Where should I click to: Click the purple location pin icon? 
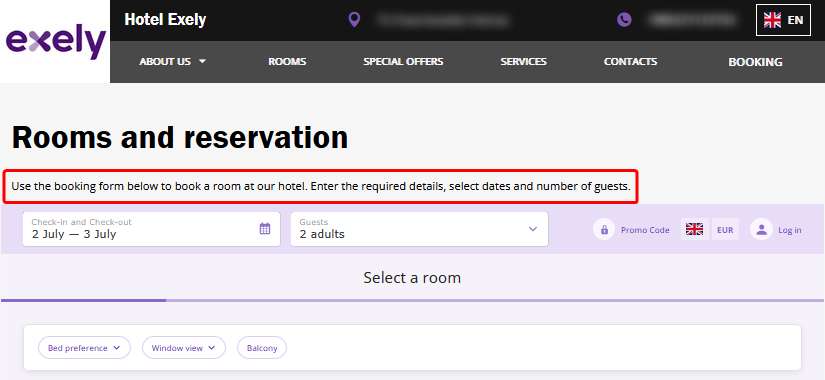355,20
